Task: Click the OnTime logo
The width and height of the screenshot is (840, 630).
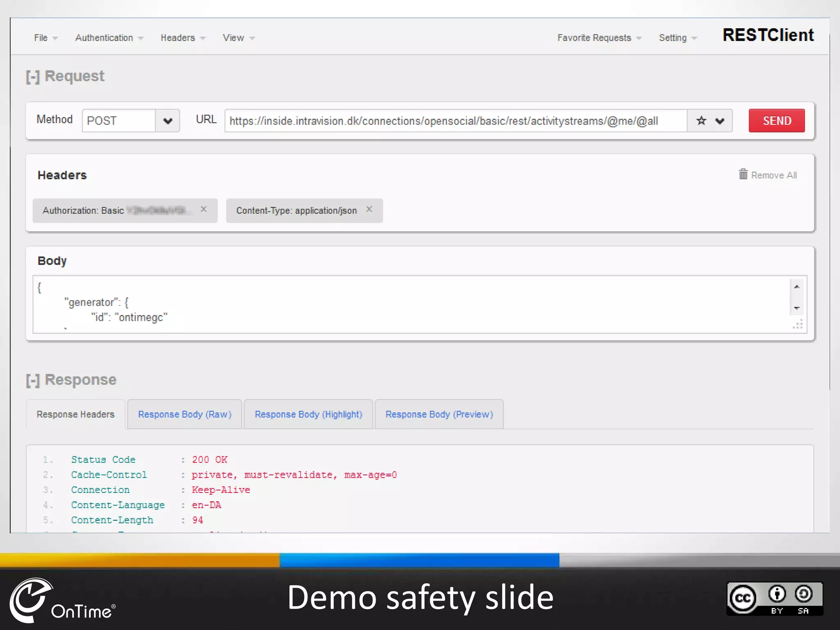Action: 62,600
